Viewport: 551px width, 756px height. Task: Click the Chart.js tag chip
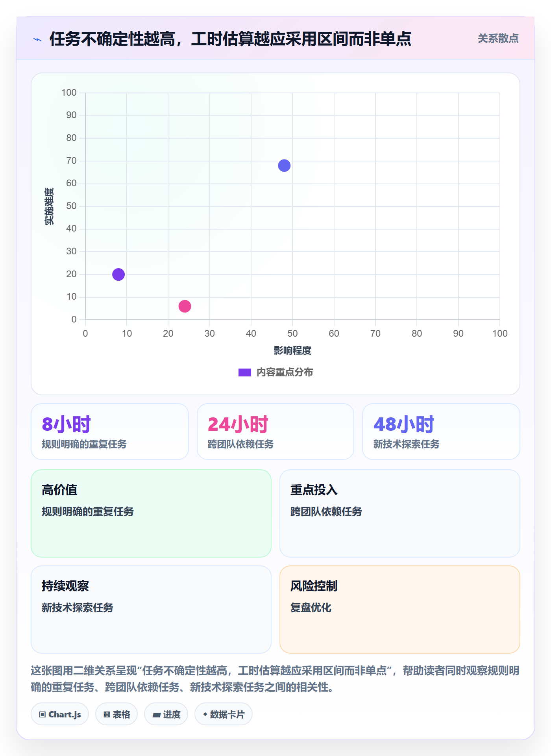(60, 714)
